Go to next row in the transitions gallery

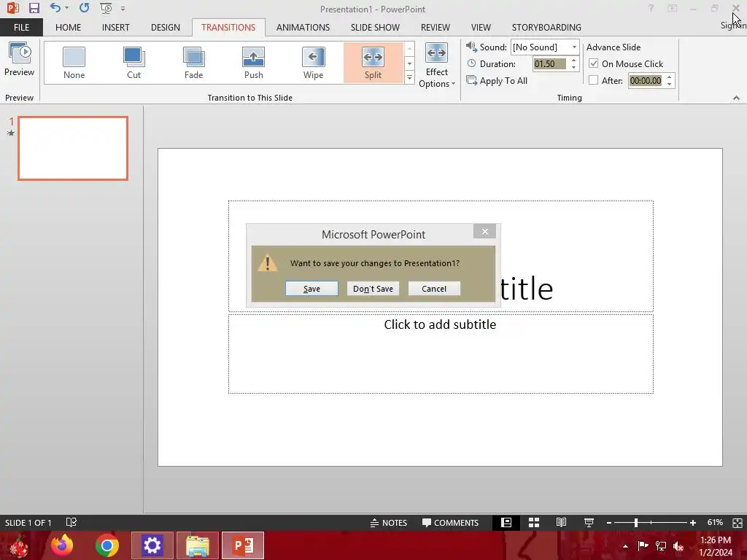pos(410,63)
